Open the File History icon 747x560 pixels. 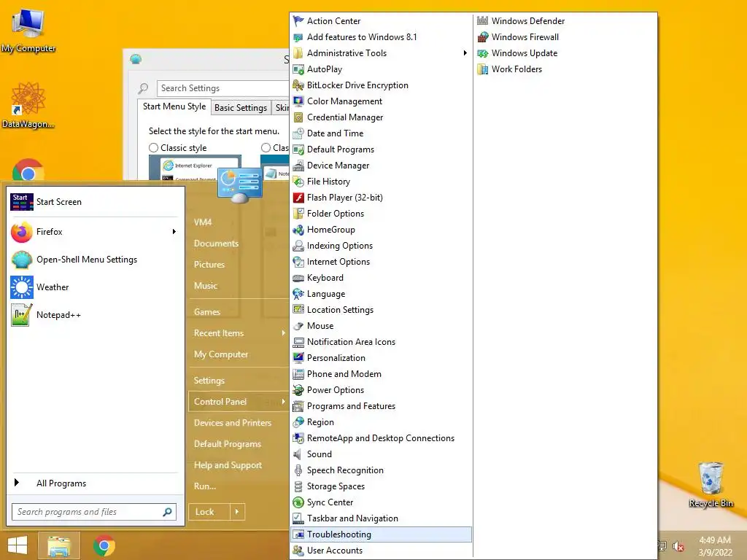[x=298, y=182]
